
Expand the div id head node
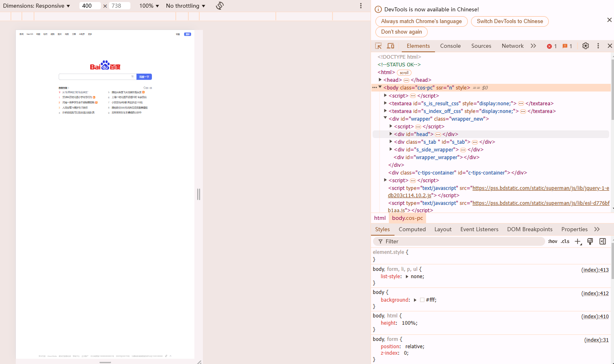pyautogui.click(x=391, y=134)
